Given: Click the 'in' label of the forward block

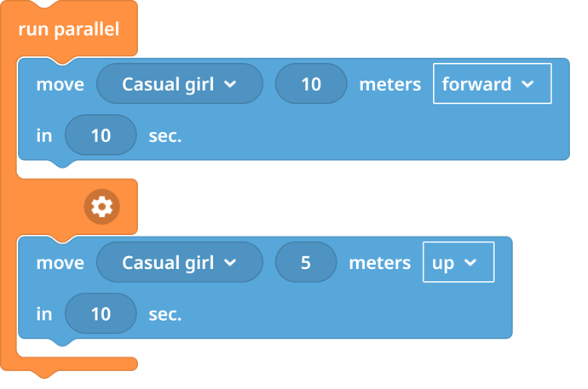Looking at the screenshot, I should pos(44,135).
